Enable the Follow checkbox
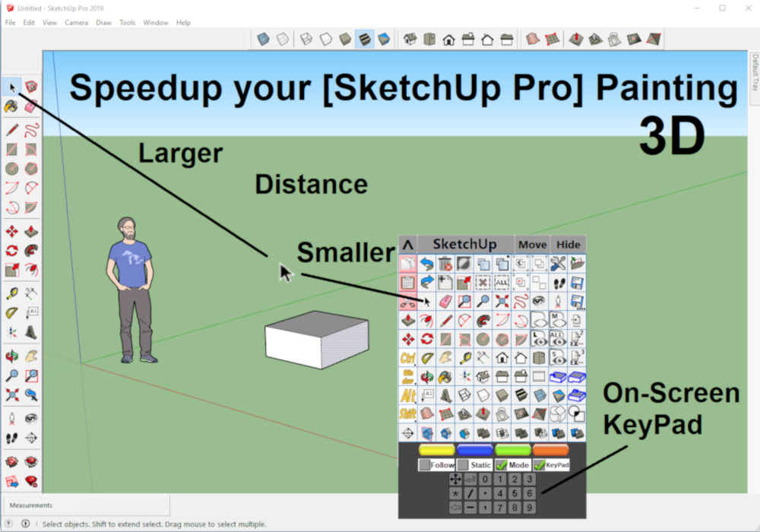This screenshot has height=532, width=760. (x=425, y=465)
